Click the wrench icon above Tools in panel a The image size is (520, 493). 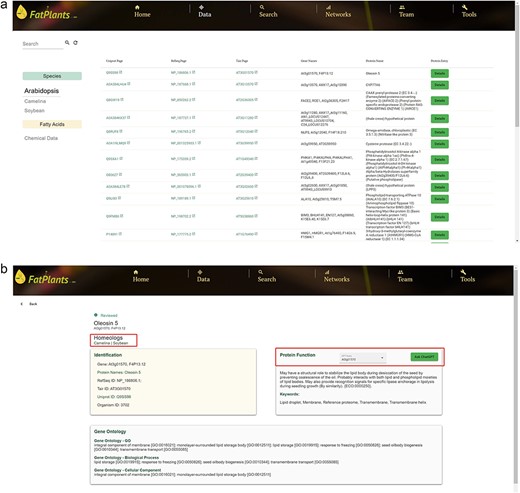[465, 7]
